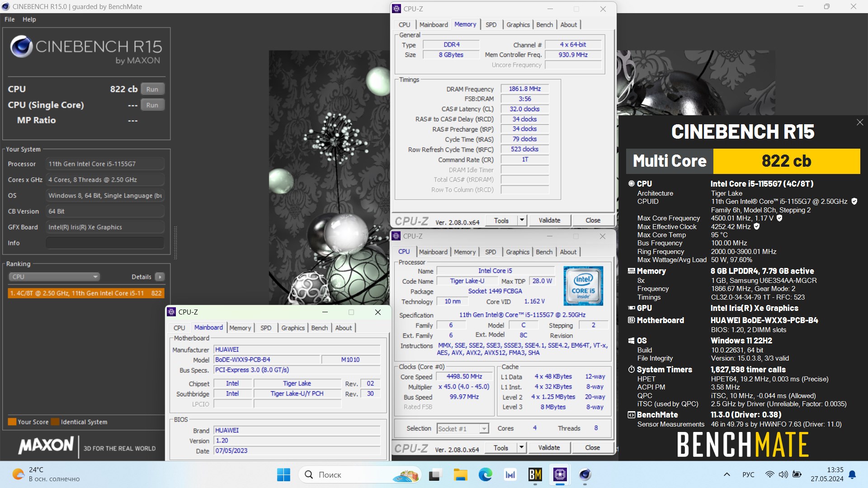Click Validate in Memory CPU-Z window
This screenshot has height=488, width=868.
click(x=550, y=221)
